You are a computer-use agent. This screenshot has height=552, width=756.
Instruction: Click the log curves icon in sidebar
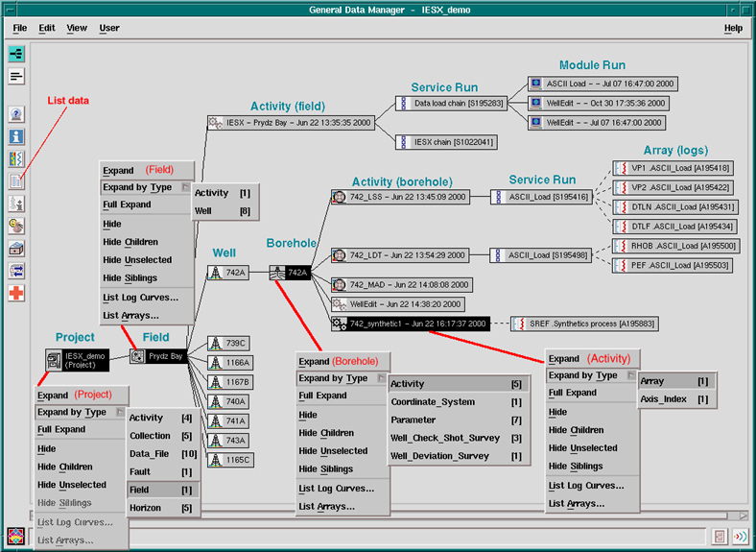tap(16, 159)
